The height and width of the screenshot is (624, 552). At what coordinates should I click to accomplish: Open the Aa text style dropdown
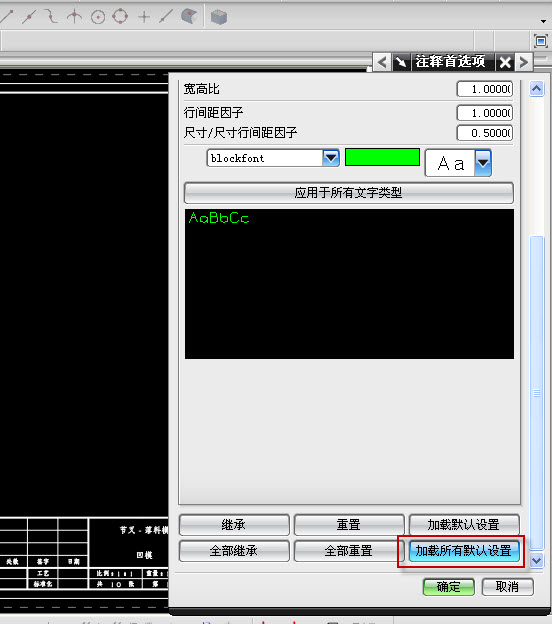pyautogui.click(x=483, y=163)
